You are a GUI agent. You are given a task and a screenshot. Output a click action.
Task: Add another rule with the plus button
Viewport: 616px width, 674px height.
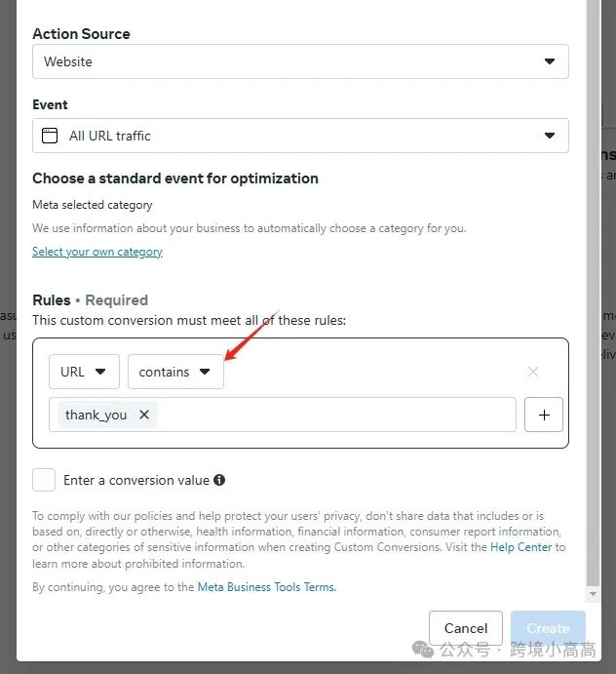click(544, 415)
